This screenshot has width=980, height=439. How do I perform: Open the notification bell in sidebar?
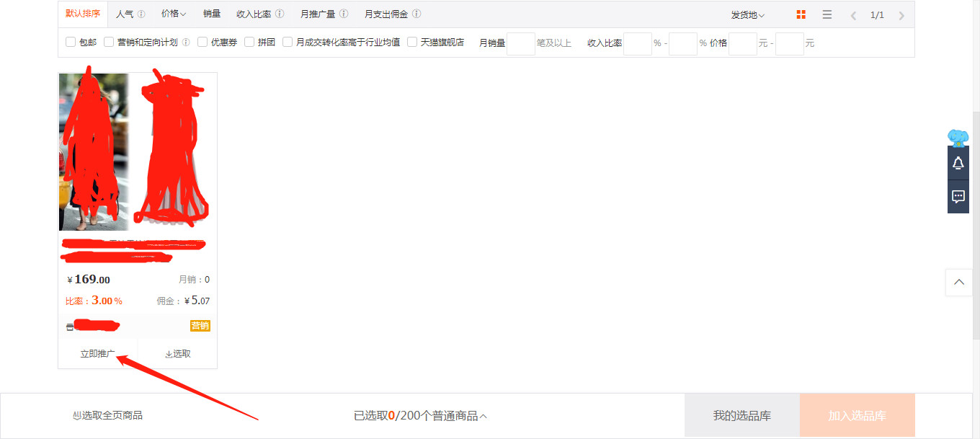point(958,164)
